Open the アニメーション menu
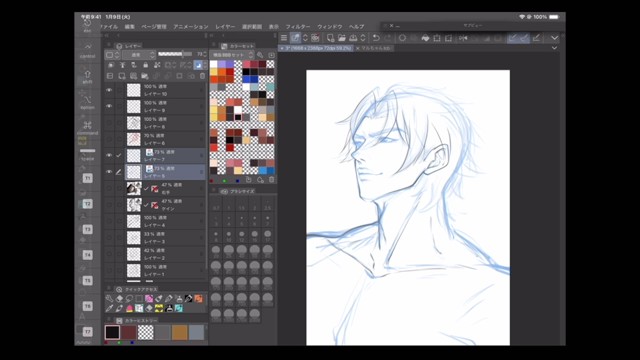 point(191,27)
